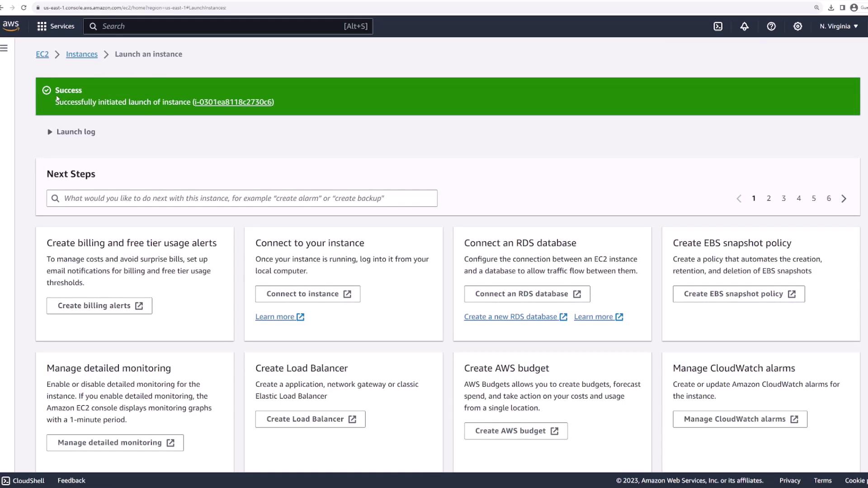Open the Instances breadcrumb link
Image resolution: width=868 pixels, height=488 pixels.
click(x=82, y=54)
